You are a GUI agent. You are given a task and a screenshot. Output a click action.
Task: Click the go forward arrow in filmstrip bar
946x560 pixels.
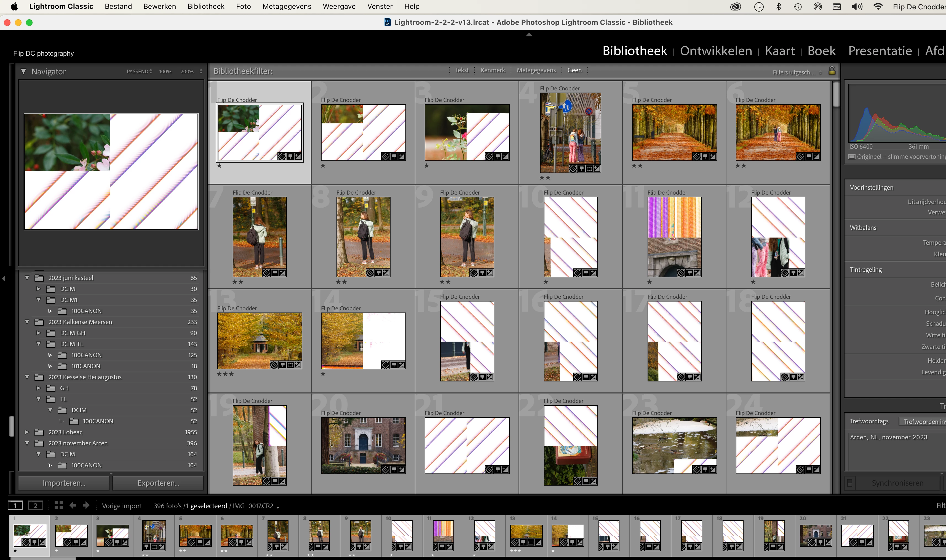(x=86, y=505)
